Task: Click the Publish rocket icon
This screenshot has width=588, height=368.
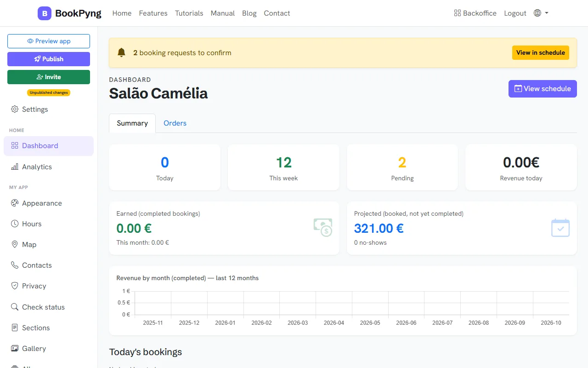Action: (x=37, y=59)
